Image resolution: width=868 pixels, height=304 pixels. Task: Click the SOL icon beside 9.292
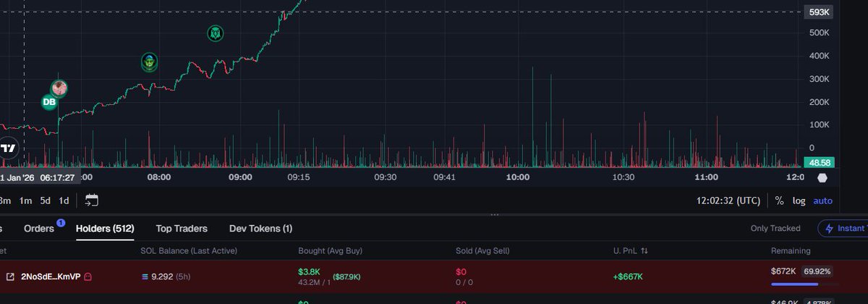point(145,276)
